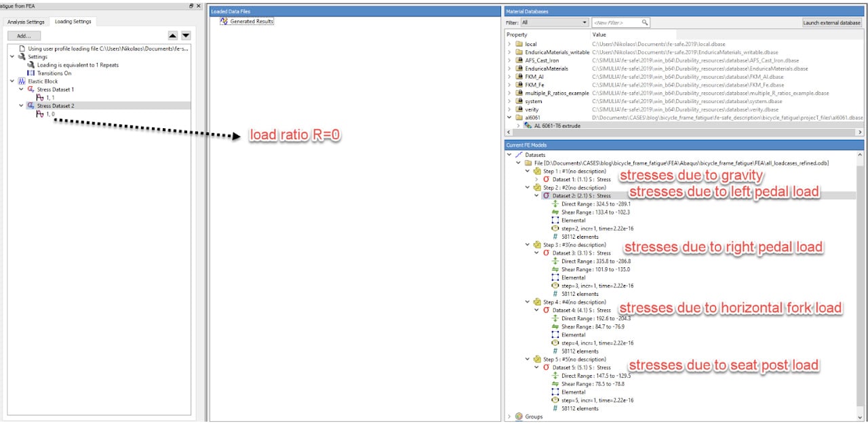Collapse Step 3 : #3 node
The image size is (868, 424).
click(x=528, y=244)
